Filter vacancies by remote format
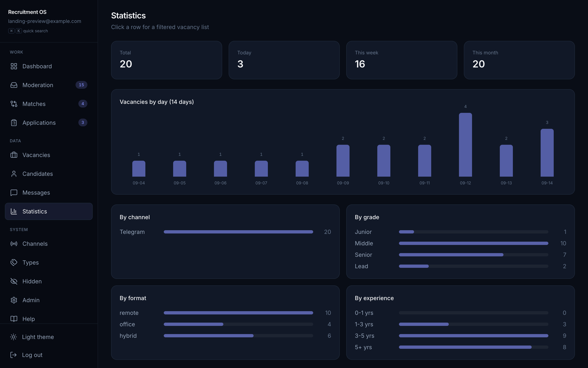This screenshot has width=588, height=368. [225, 313]
